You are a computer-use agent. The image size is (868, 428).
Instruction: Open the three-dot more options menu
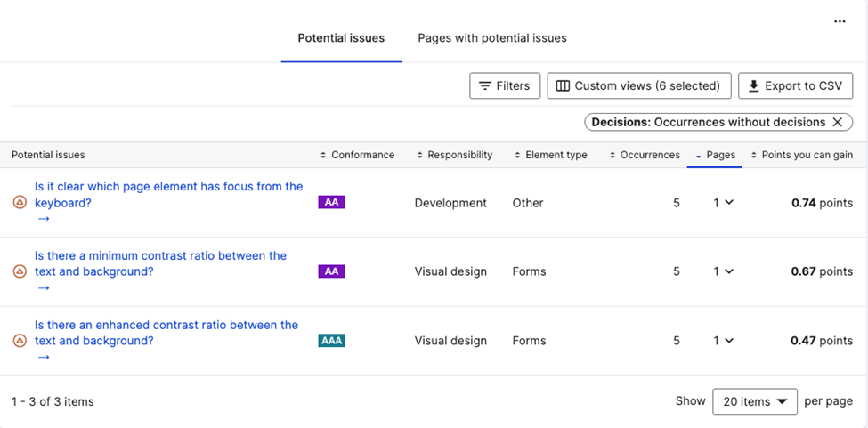[x=840, y=21]
